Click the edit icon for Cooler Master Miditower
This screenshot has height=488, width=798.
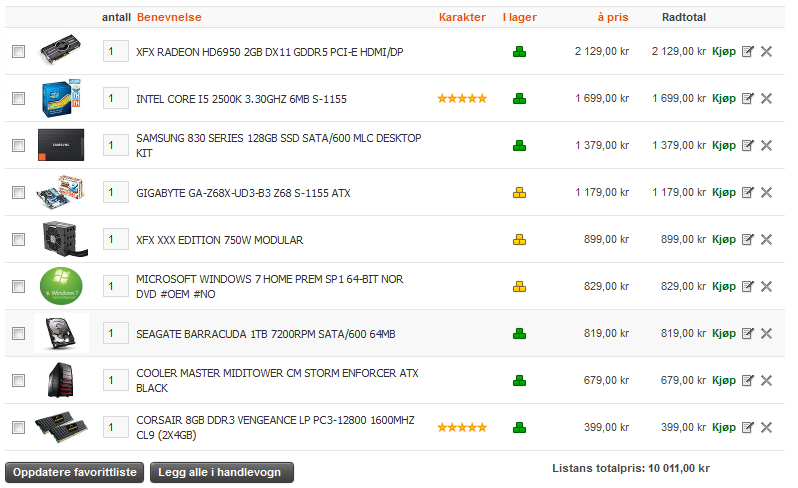(x=747, y=380)
